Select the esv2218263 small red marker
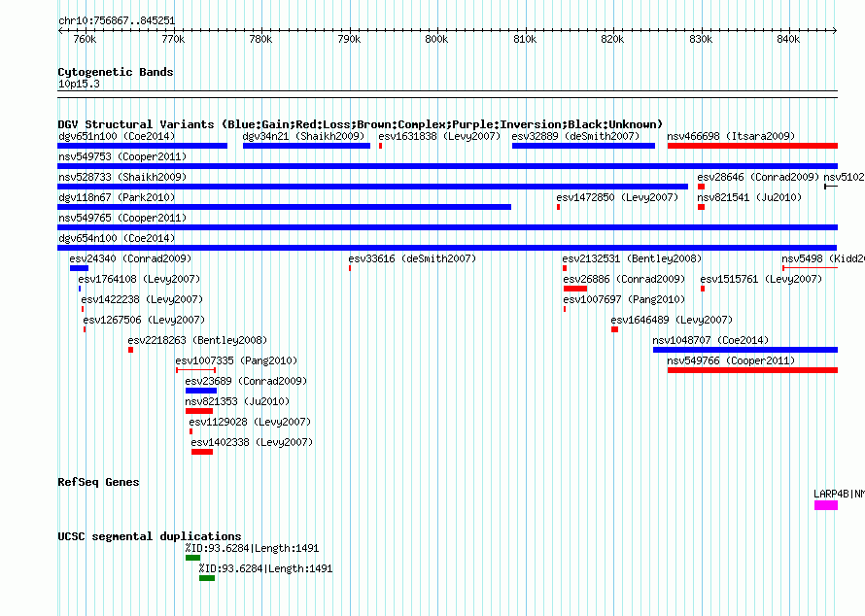The width and height of the screenshot is (865, 616). pyautogui.click(x=131, y=350)
